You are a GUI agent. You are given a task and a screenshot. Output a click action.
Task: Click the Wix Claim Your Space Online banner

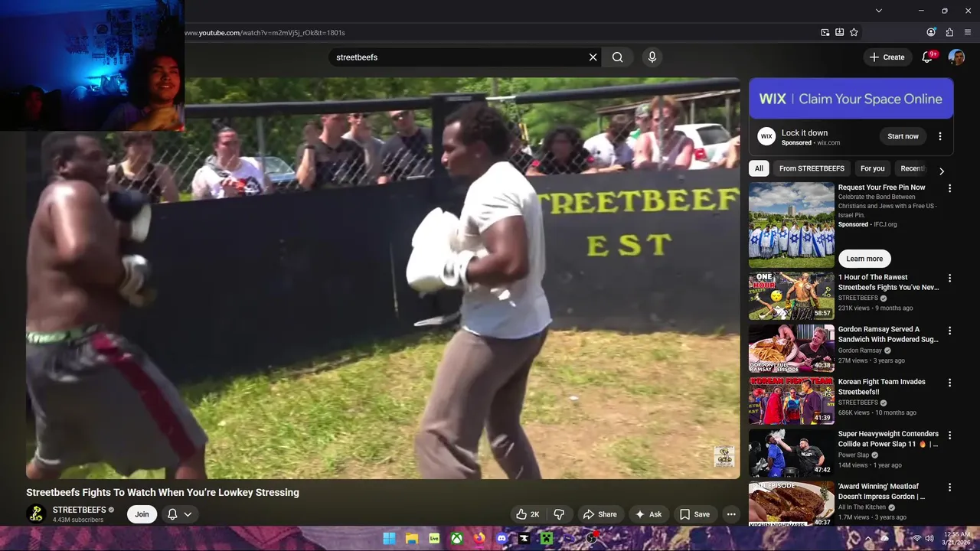pyautogui.click(x=851, y=99)
